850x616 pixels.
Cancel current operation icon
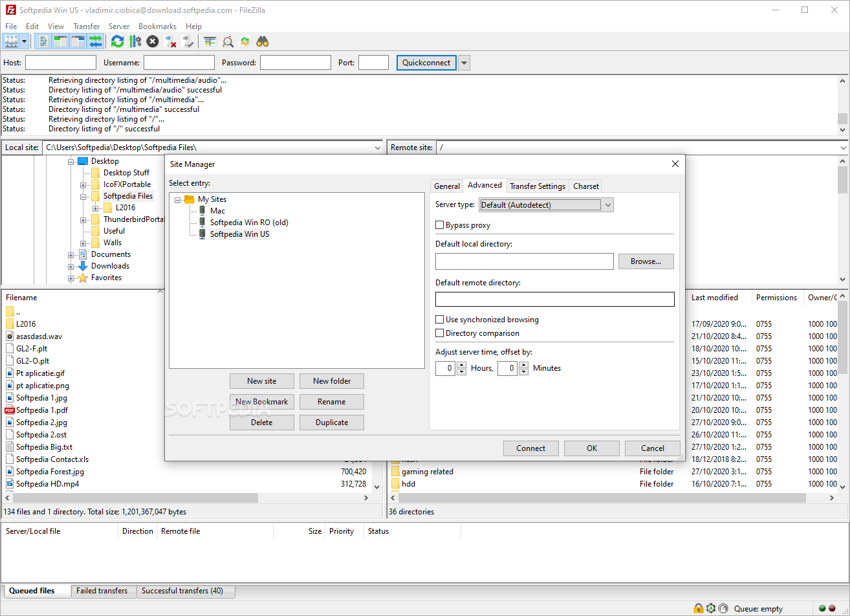(x=152, y=41)
